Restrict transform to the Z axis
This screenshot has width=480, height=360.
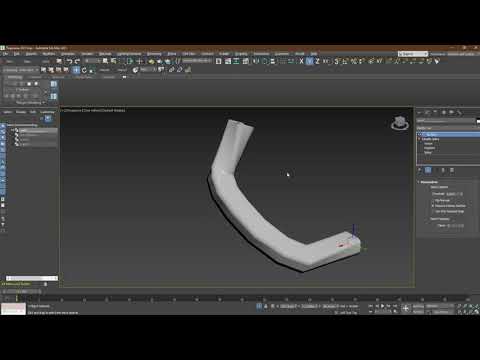click(x=317, y=61)
